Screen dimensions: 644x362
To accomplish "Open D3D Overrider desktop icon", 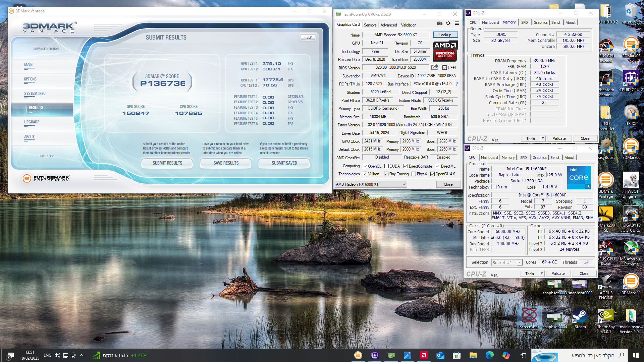I will (606, 118).
